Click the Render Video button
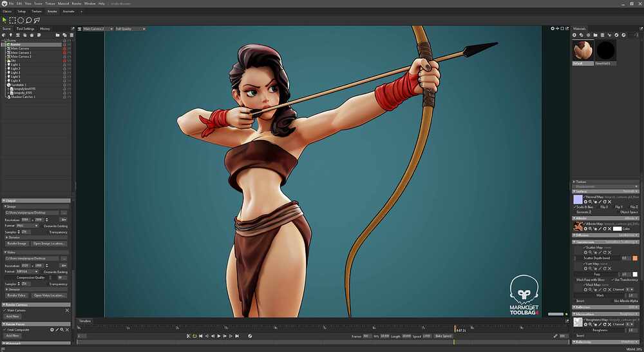 (17, 295)
